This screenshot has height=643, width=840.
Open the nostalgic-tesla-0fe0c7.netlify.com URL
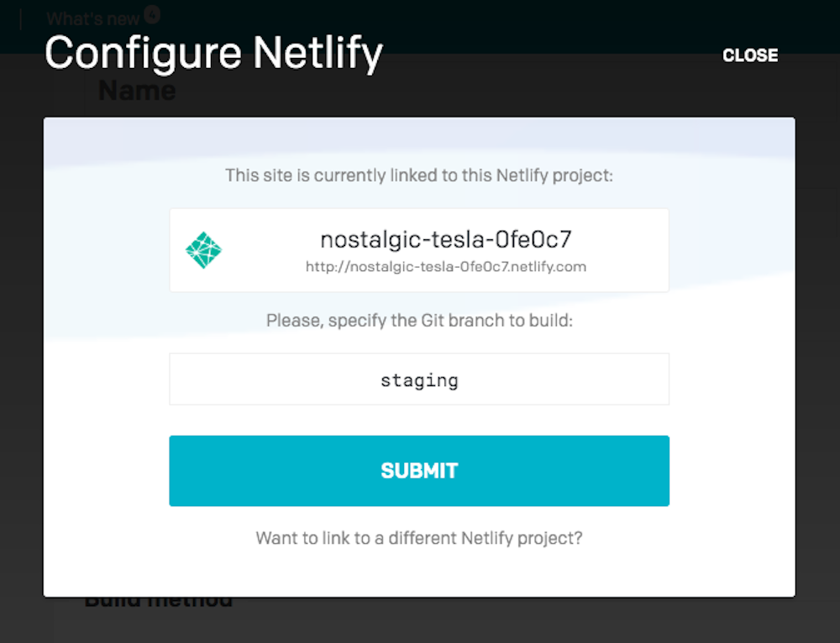(x=446, y=267)
